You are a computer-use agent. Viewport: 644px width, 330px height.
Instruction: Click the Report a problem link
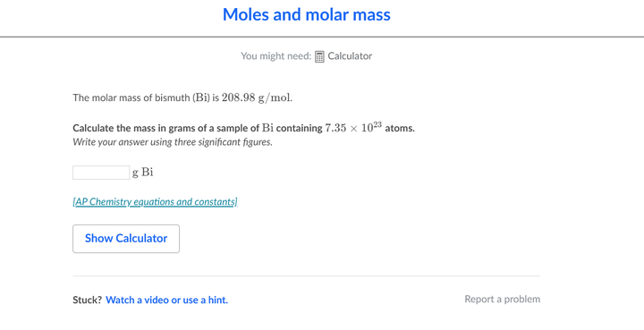503,300
